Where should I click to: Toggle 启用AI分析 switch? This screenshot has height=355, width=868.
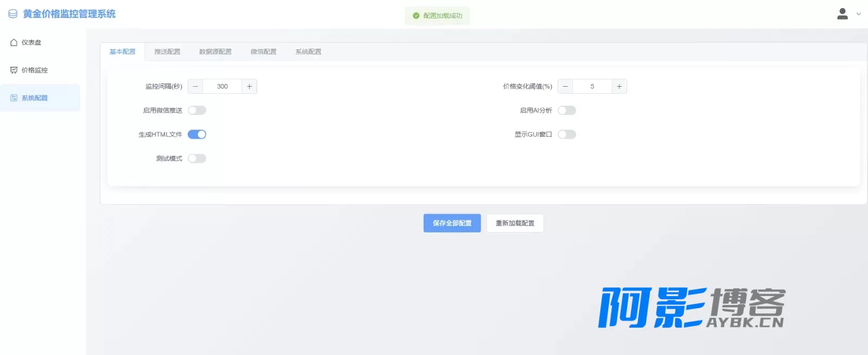[x=567, y=111]
